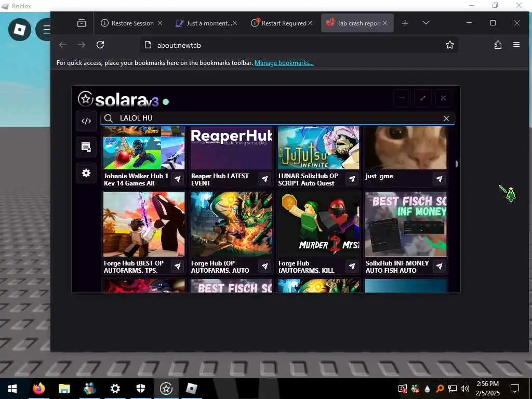Click the search magnifier icon in Solara
The image size is (532, 399).
click(x=109, y=118)
